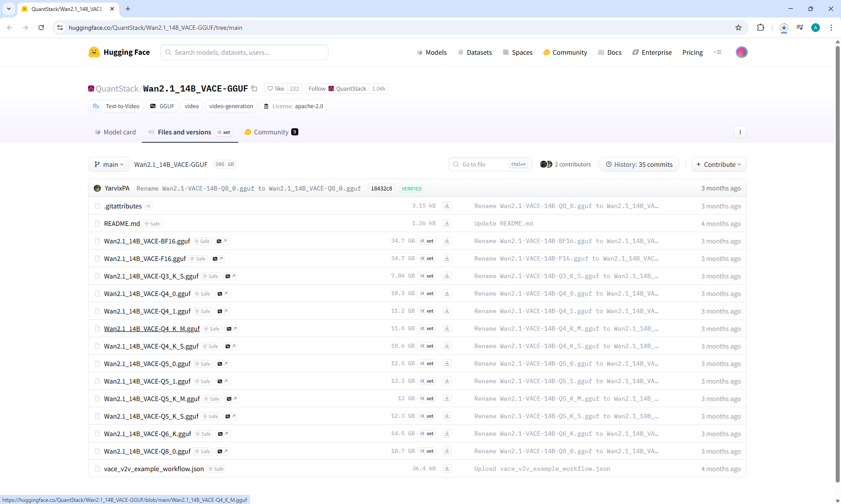Expand the main branch dropdown
The width and height of the screenshot is (841, 504).
(109, 165)
